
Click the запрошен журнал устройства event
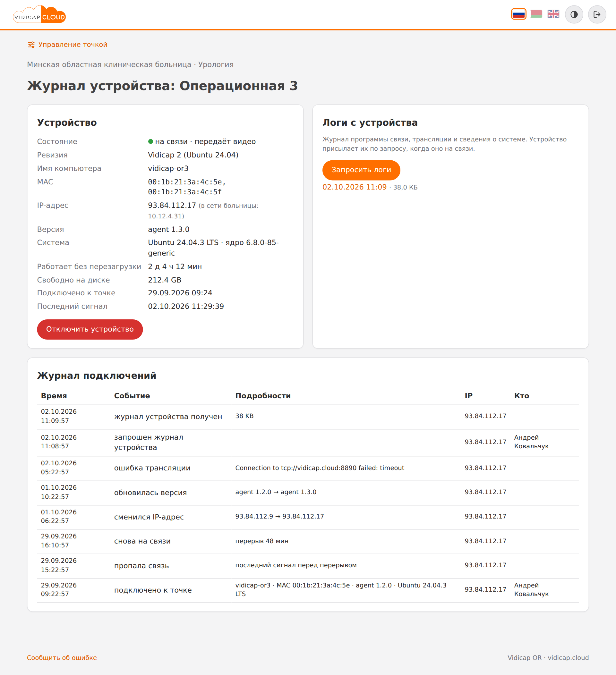[x=149, y=442]
